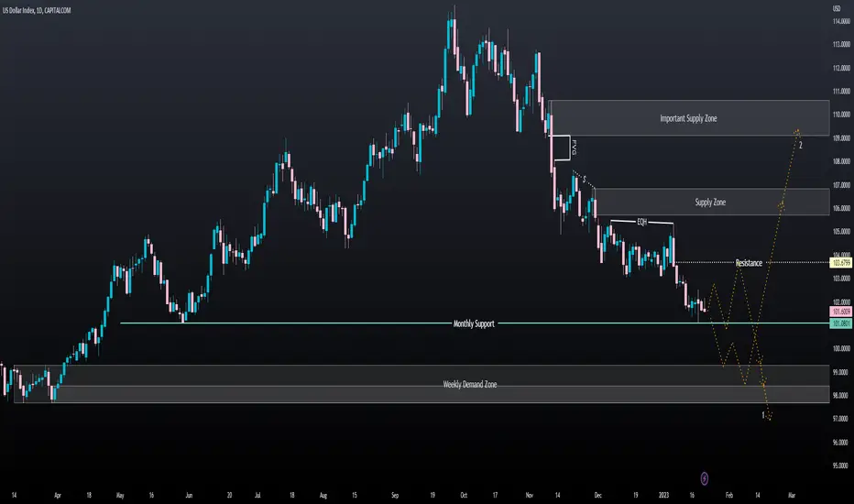This screenshot has height=504, width=854.
Task: Click the May date on time axis
Action: click(x=120, y=495)
